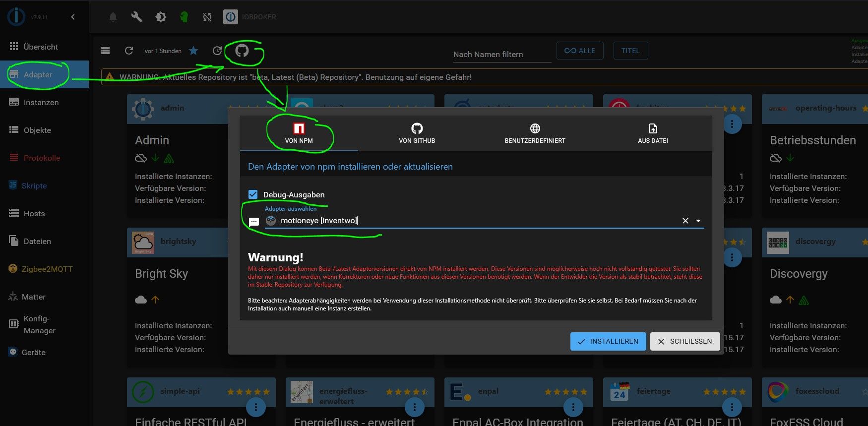868x426 pixels.
Task: Expand the adapter selection dropdown arrow
Action: [698, 221]
